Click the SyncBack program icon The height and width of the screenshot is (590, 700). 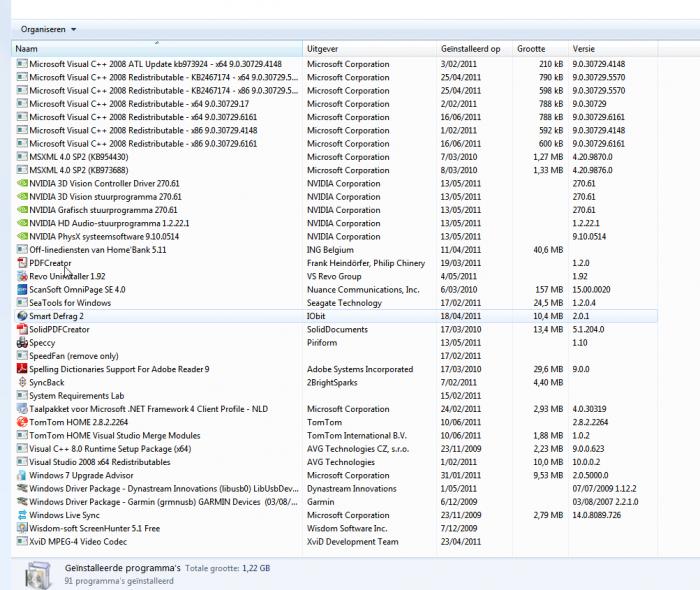click(22, 382)
